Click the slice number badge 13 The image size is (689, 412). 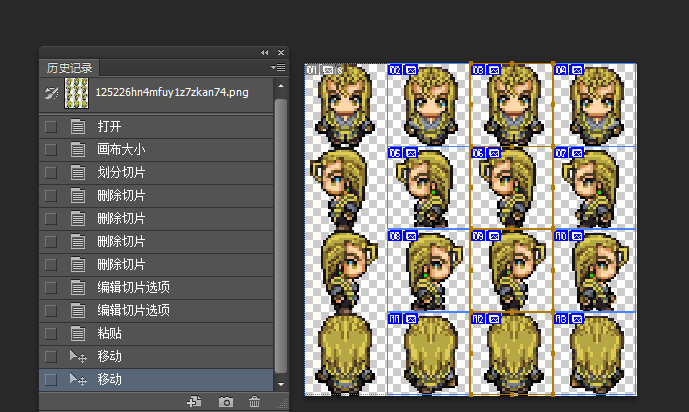(561, 319)
